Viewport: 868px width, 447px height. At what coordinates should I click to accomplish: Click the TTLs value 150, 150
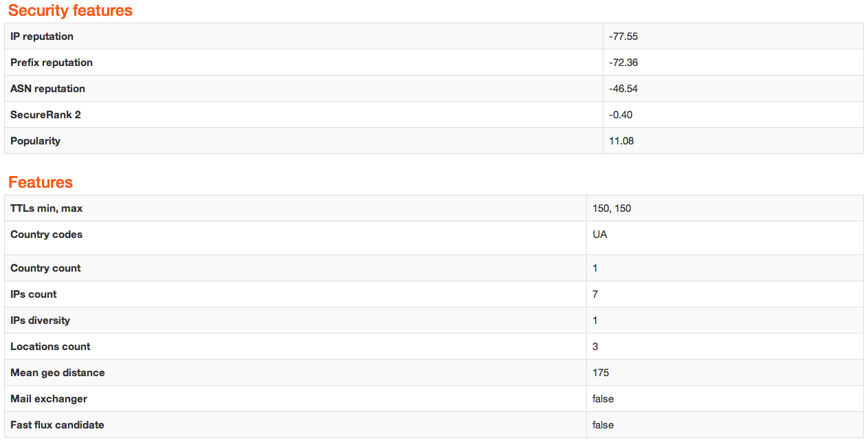(x=612, y=208)
